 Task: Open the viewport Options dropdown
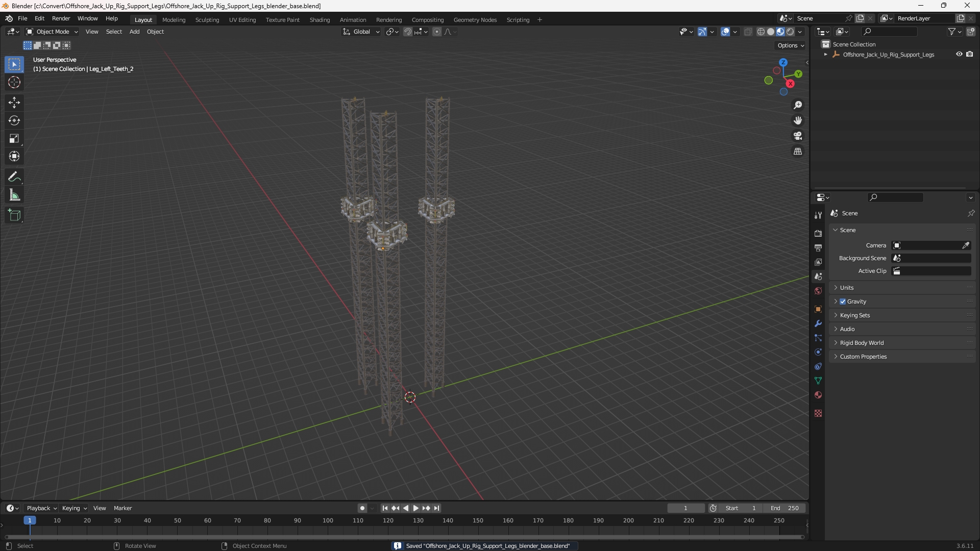(791, 45)
